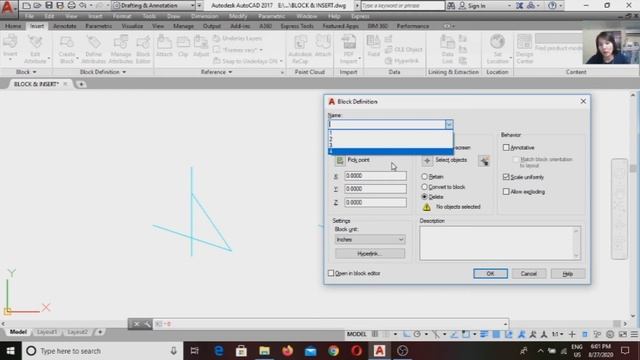The width and height of the screenshot is (640, 360).
Task: Switch to the Home ribbon tab
Action: point(13,26)
